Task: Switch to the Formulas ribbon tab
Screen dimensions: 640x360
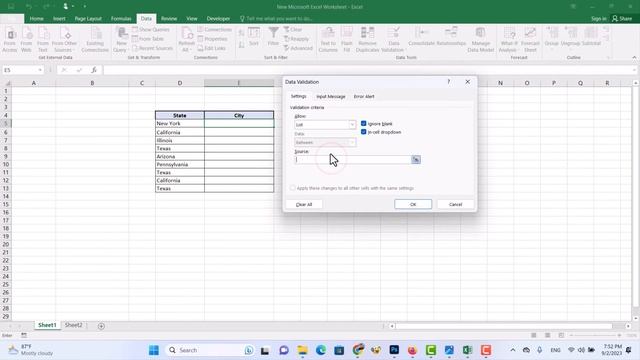Action: (x=121, y=18)
